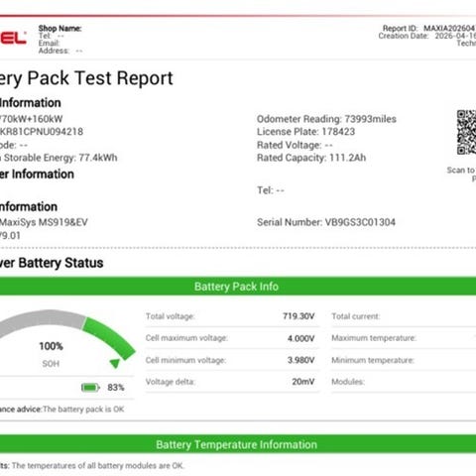Viewport: 476px width, 476px height.
Task: Click the Total current label
Action: tap(356, 316)
